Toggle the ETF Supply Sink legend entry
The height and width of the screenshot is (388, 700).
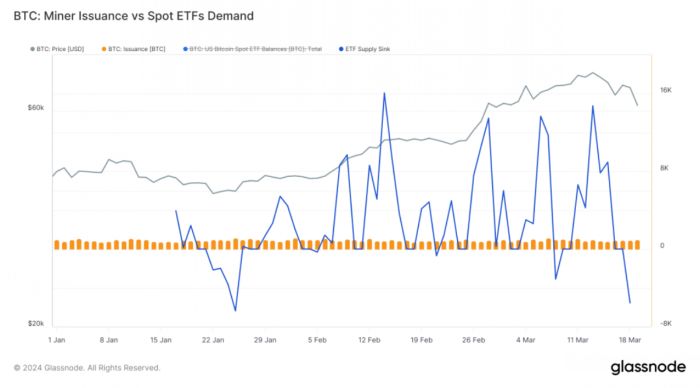tap(364, 49)
